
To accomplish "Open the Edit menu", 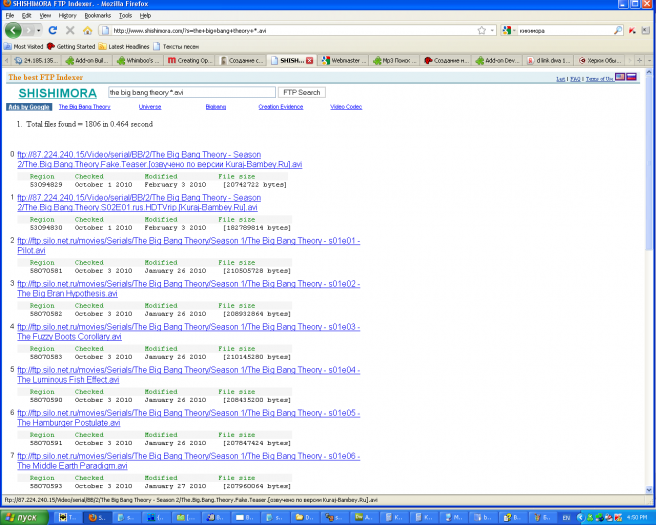I will pos(26,15).
